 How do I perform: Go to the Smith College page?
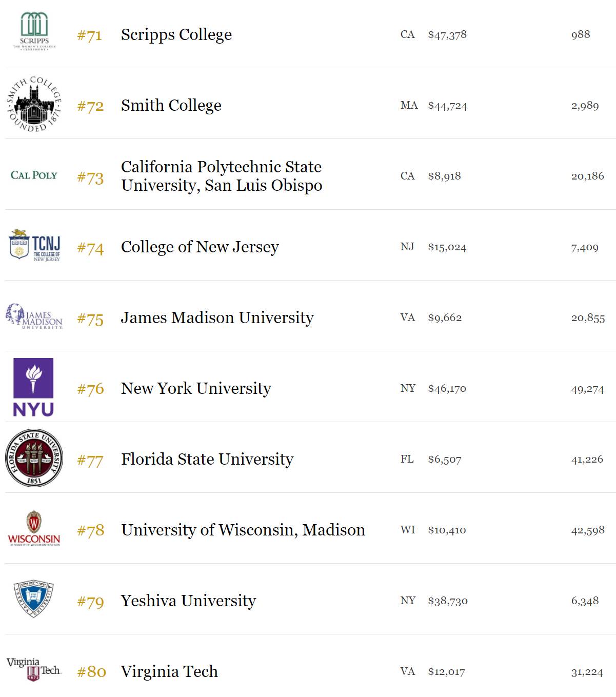[171, 106]
